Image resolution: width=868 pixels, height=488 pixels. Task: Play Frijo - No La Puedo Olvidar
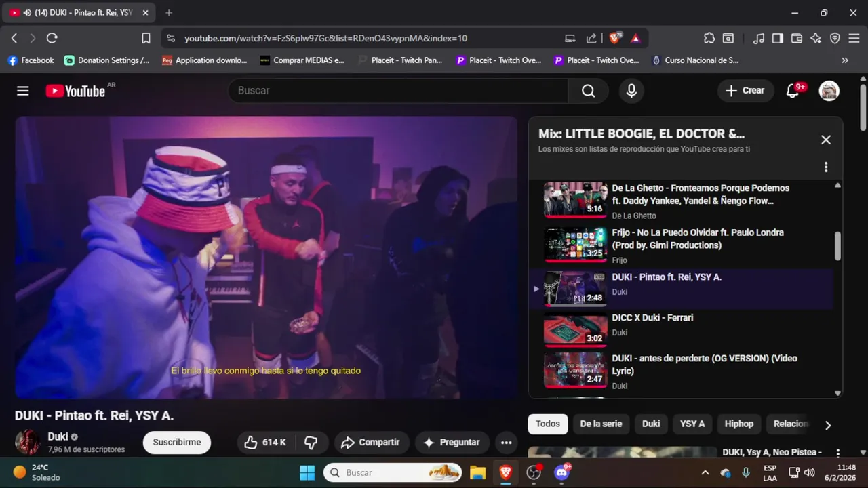tap(680, 245)
